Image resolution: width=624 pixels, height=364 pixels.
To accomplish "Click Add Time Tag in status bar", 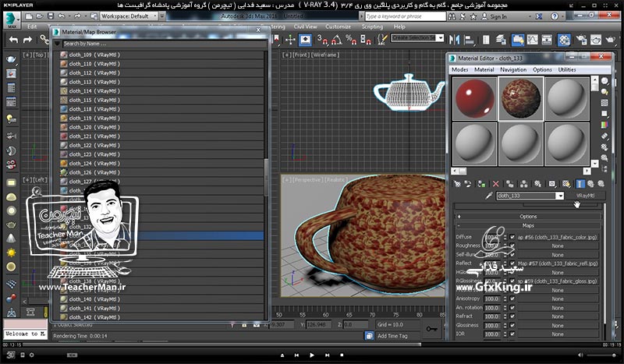I will (x=392, y=336).
